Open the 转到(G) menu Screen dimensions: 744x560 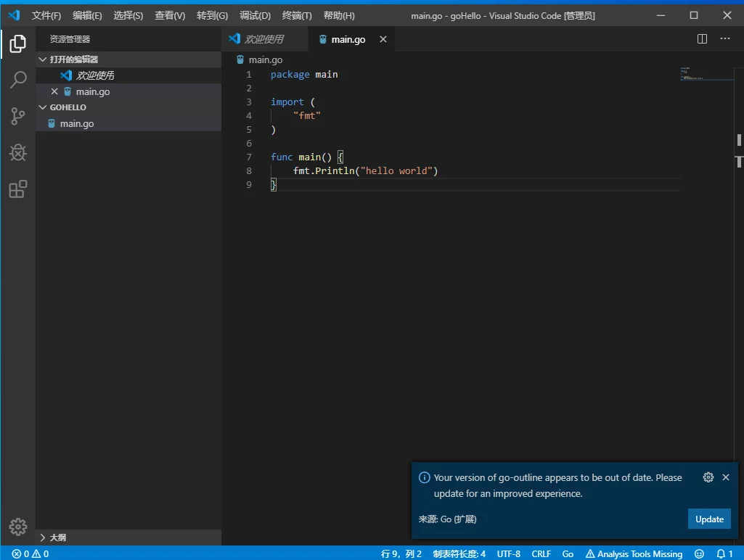pos(212,16)
